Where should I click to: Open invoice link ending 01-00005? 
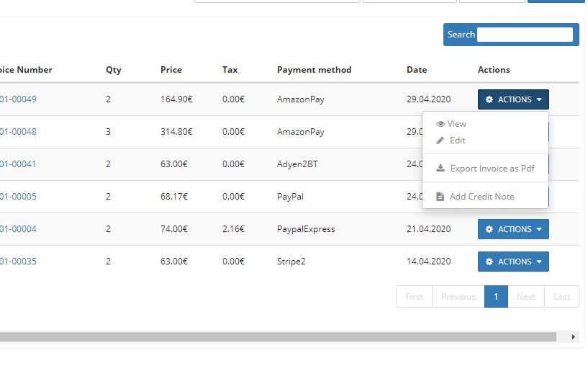[18, 196]
